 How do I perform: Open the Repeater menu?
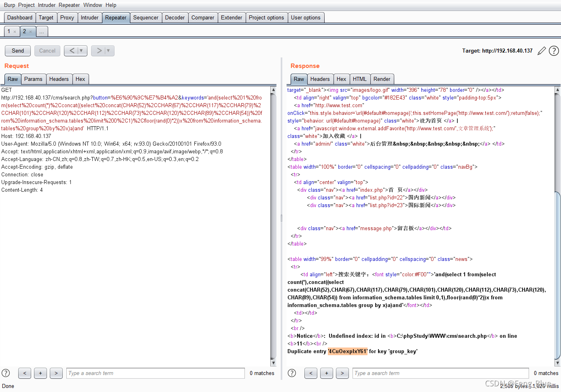pos(69,5)
